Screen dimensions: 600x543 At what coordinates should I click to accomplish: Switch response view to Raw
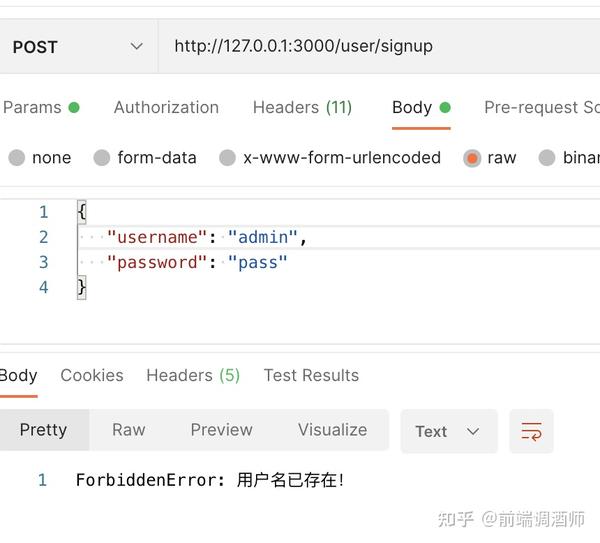click(x=129, y=430)
